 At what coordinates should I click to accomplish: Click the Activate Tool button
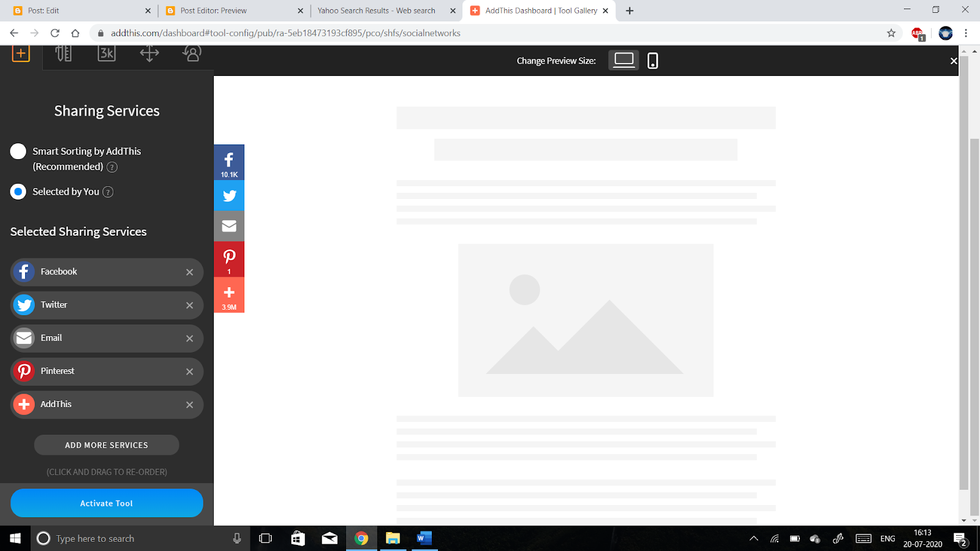(x=106, y=503)
